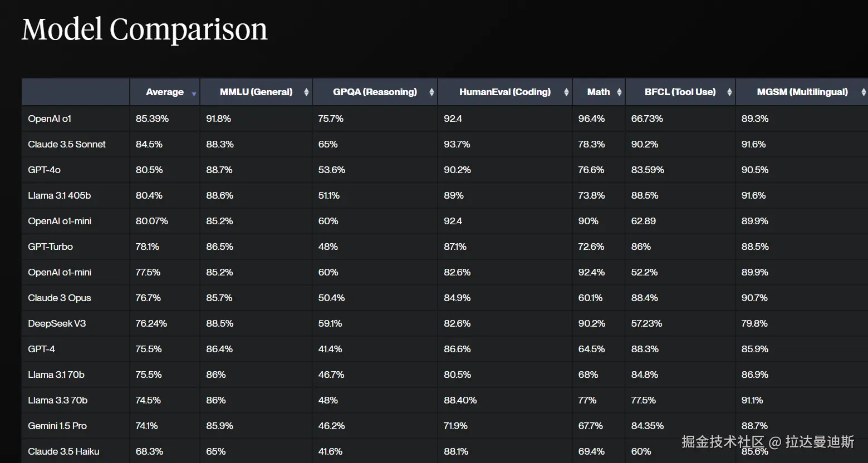Click the Llama 3.1 405b model name
868x463 pixels.
click(x=59, y=195)
